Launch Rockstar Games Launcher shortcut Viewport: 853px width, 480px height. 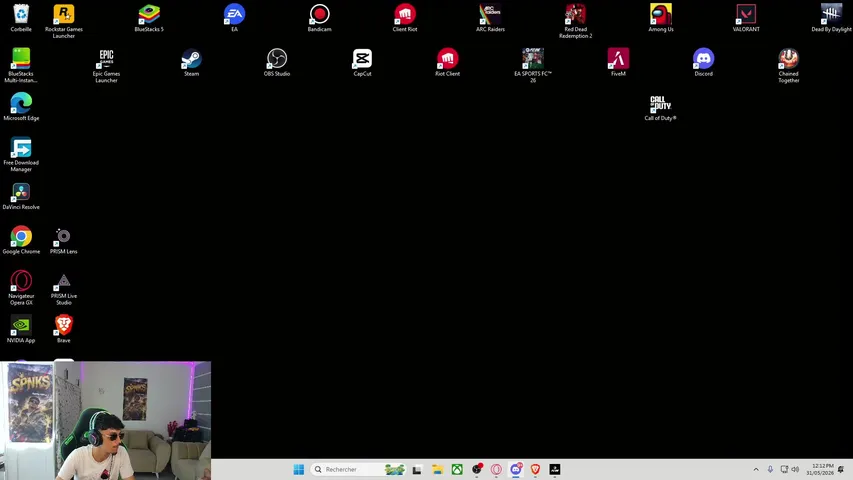(x=64, y=21)
